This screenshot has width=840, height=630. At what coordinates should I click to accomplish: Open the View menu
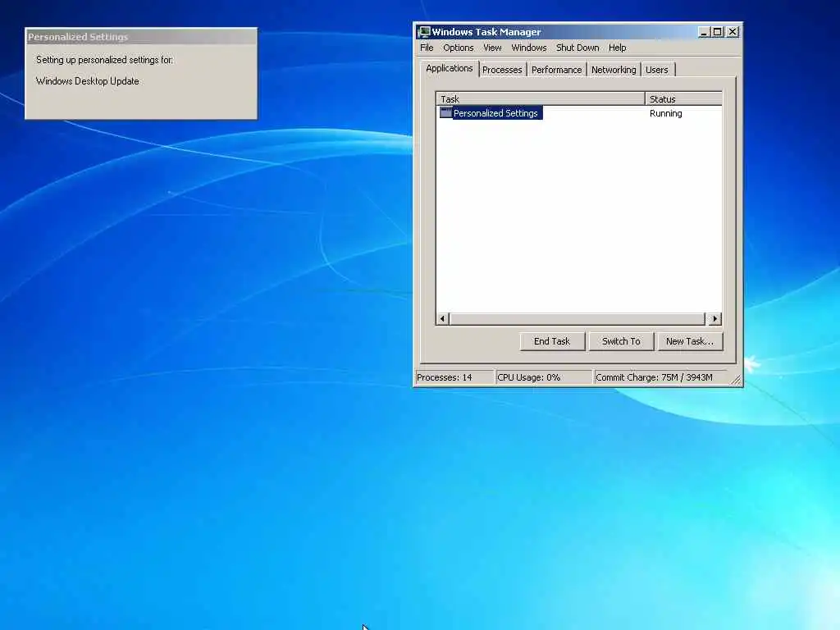492,48
